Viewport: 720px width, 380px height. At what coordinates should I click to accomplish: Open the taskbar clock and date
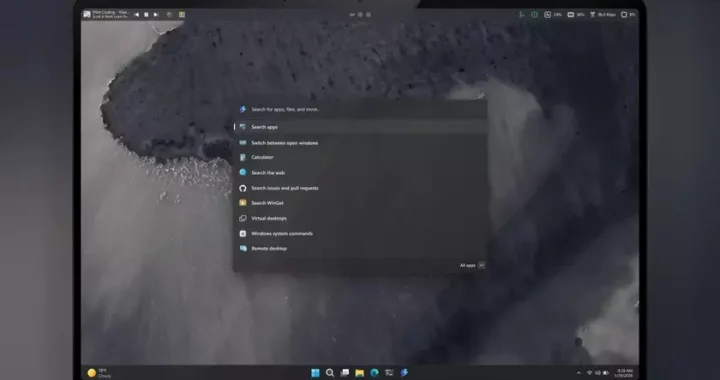tap(624, 373)
